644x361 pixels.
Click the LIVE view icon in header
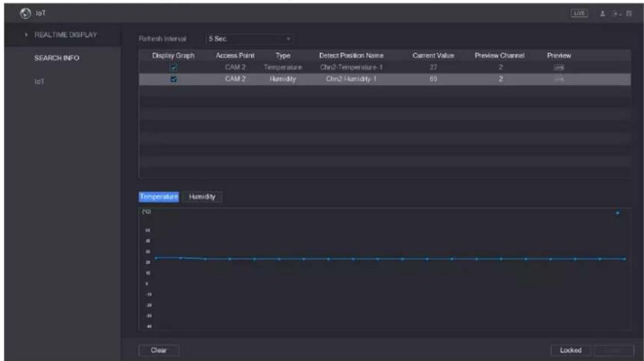[579, 13]
